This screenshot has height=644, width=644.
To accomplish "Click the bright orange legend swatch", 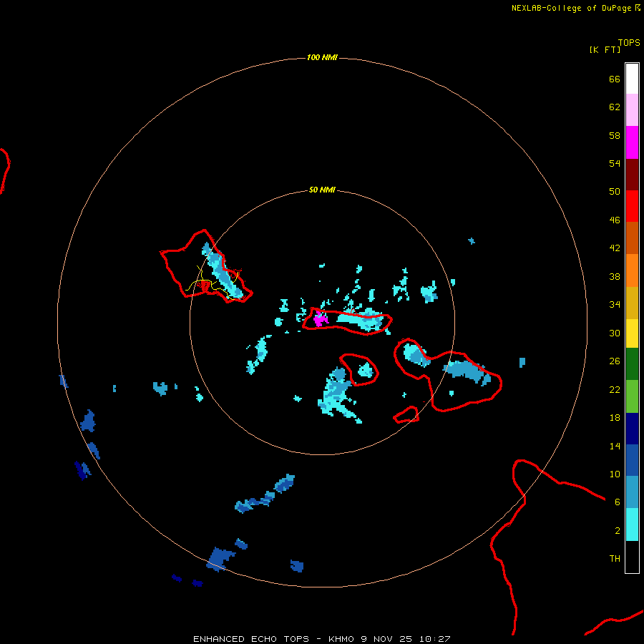I will 632,270.
